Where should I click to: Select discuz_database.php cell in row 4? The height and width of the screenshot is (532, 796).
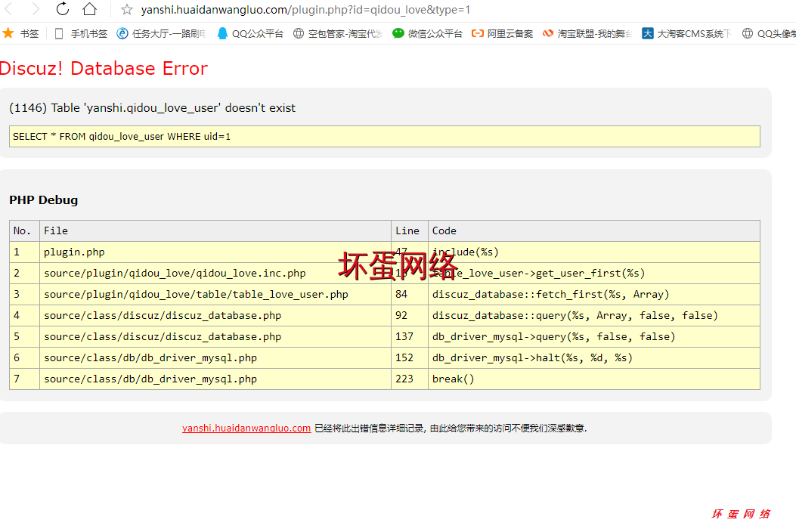[215, 316]
